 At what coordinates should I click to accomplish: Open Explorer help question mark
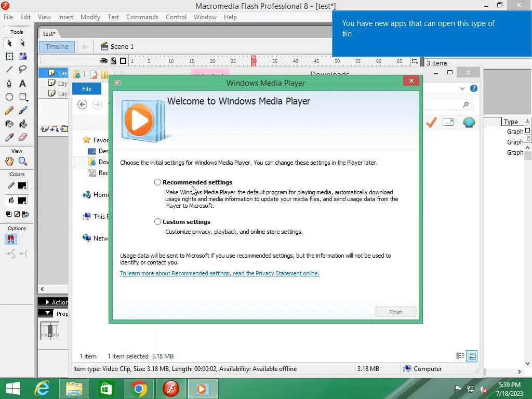coord(474,88)
